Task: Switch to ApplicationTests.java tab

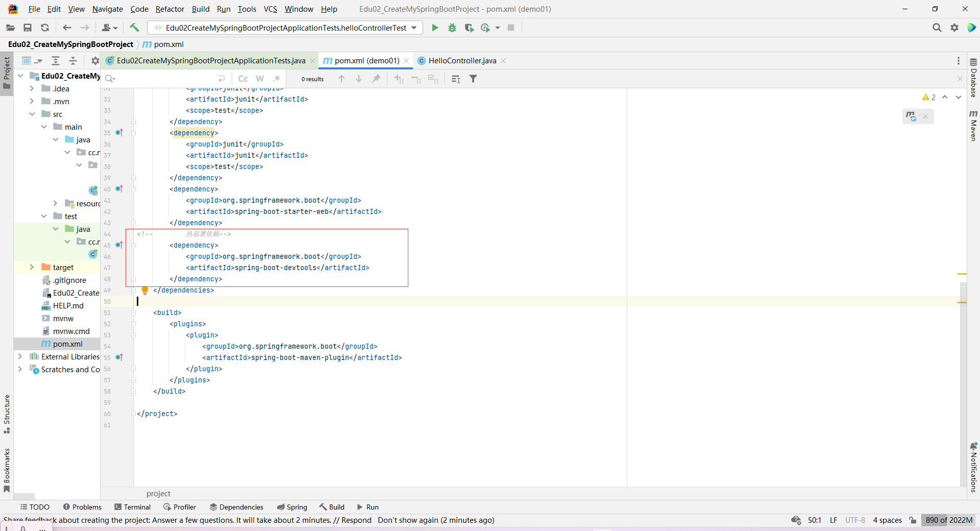Action: coord(210,61)
